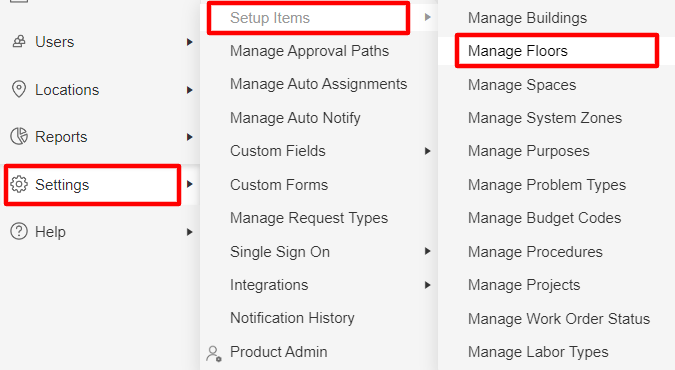The height and width of the screenshot is (370, 675).
Task: Open Manage Purposes
Action: click(529, 151)
